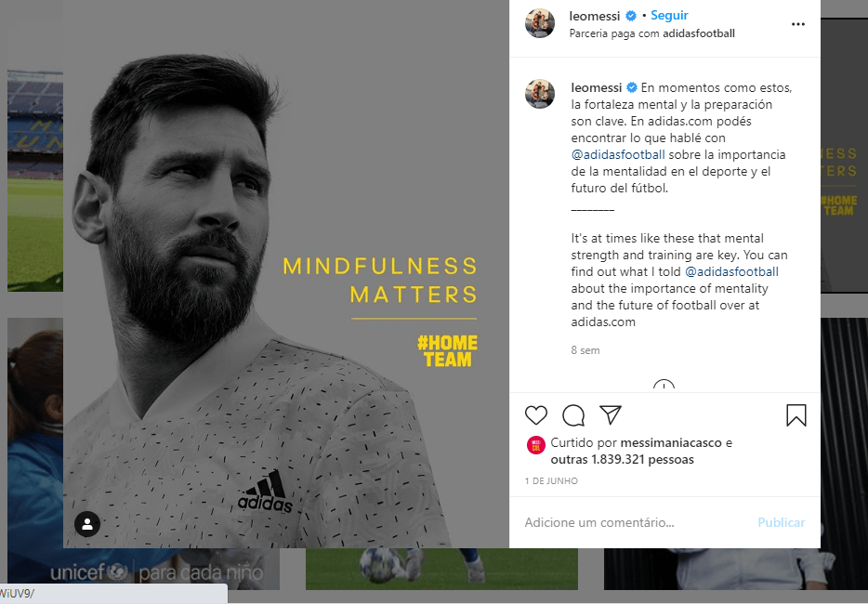Click leomessi profile picture in header
This screenshot has height=604, width=868.
(540, 23)
